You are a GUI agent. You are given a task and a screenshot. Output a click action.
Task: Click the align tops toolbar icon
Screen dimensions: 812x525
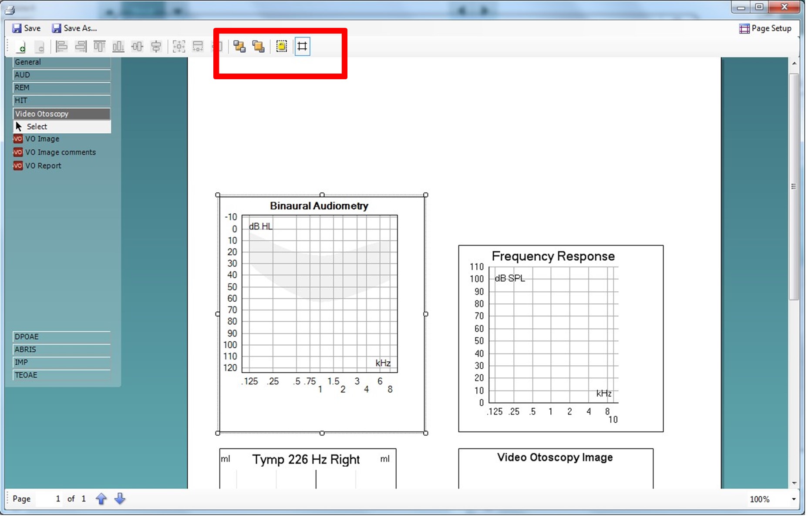point(99,46)
